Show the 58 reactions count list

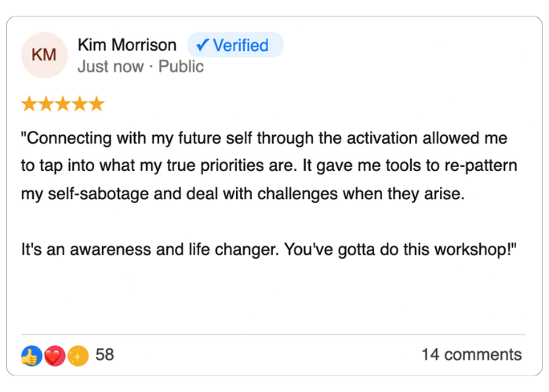104,354
